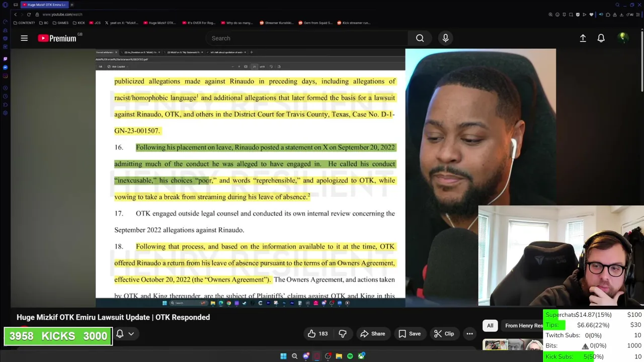Open the It's OVER For Rog... bookmark

coord(198,23)
